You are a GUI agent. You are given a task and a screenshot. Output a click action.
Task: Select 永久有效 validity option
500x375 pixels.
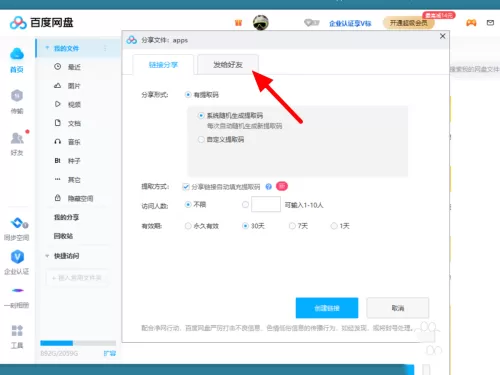[188, 226]
